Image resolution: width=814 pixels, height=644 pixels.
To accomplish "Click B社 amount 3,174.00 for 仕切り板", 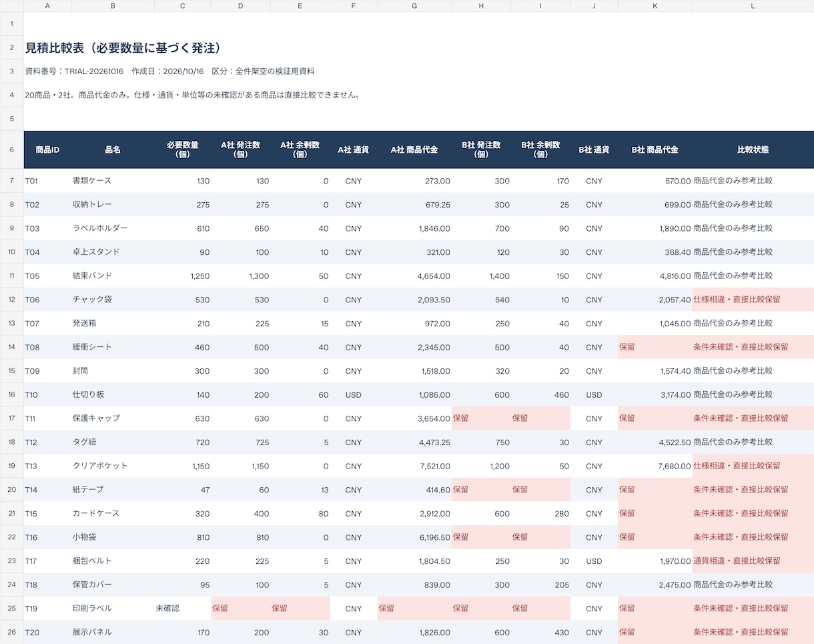I will [655, 394].
